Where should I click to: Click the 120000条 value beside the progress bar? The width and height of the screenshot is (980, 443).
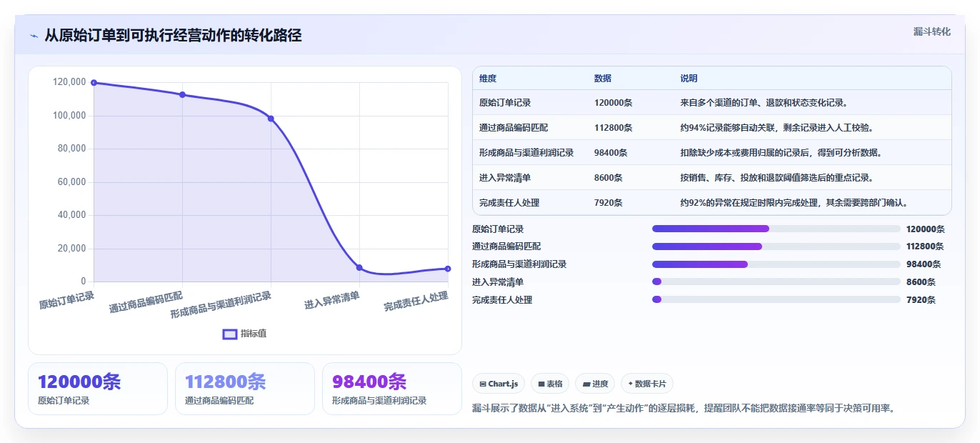click(x=926, y=229)
